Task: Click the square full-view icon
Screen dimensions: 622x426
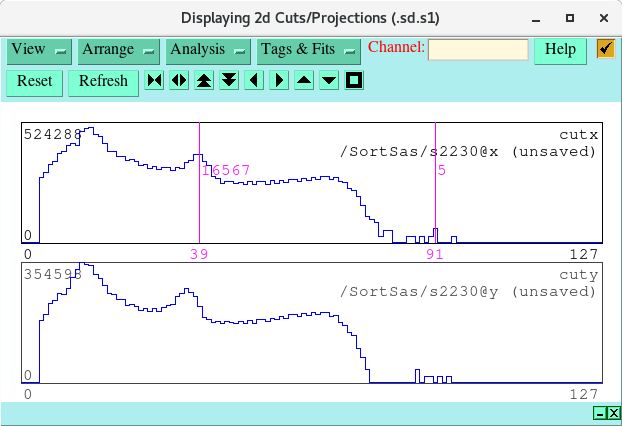Action: point(354,81)
